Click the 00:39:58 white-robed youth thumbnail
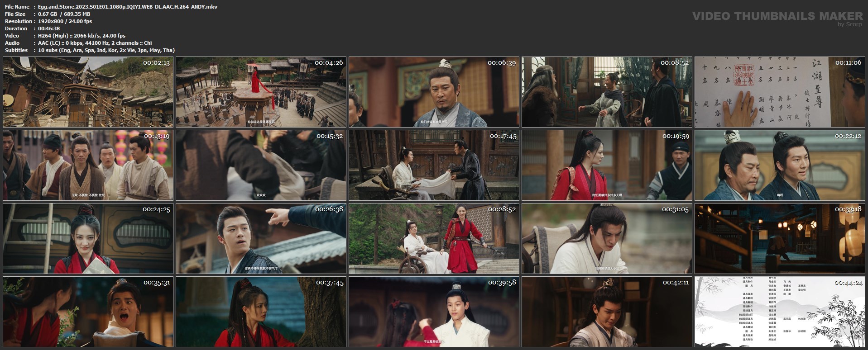This screenshot has height=350, width=868. pos(434,312)
